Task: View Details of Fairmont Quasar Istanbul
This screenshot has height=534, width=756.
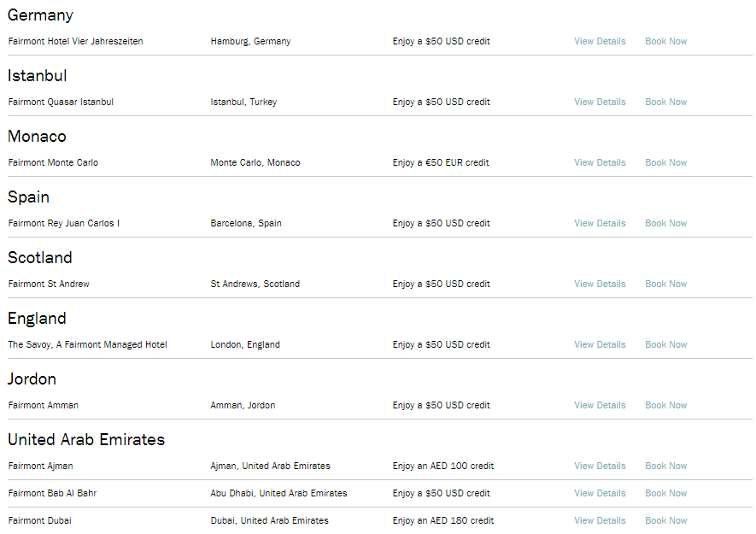Action: (600, 103)
